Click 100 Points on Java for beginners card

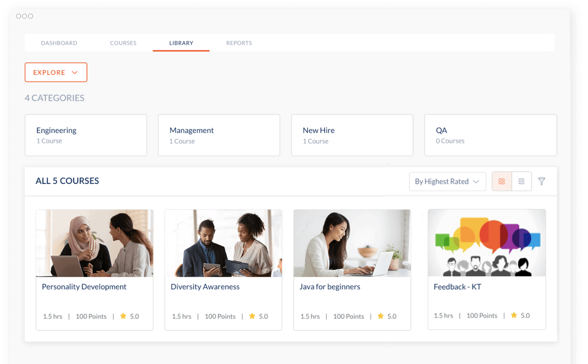349,316
